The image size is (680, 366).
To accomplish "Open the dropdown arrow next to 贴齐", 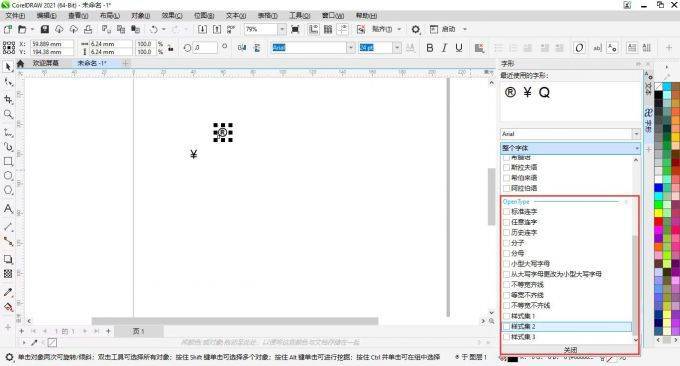I will (x=399, y=29).
